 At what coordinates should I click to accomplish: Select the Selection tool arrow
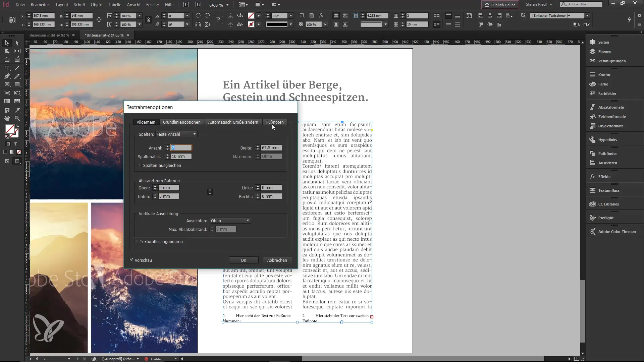click(7, 43)
